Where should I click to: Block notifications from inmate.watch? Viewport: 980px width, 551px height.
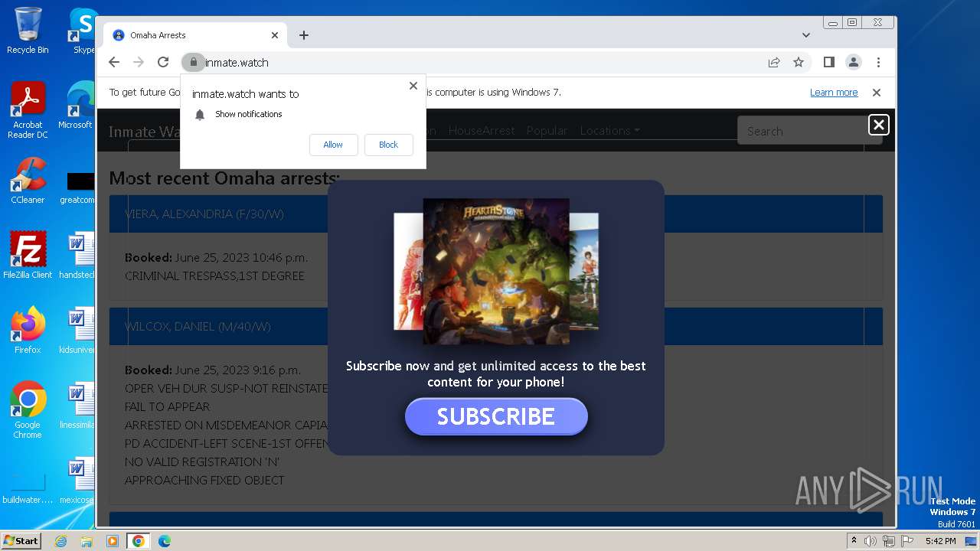click(388, 145)
